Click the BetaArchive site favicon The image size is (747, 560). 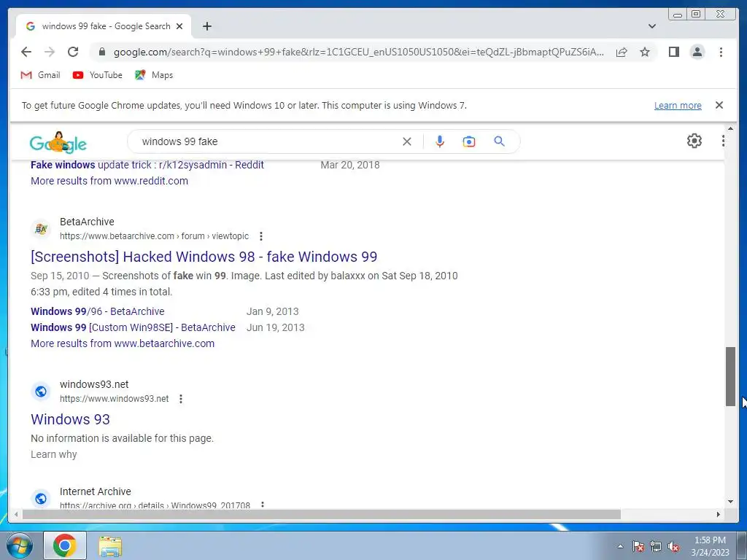[x=41, y=229]
